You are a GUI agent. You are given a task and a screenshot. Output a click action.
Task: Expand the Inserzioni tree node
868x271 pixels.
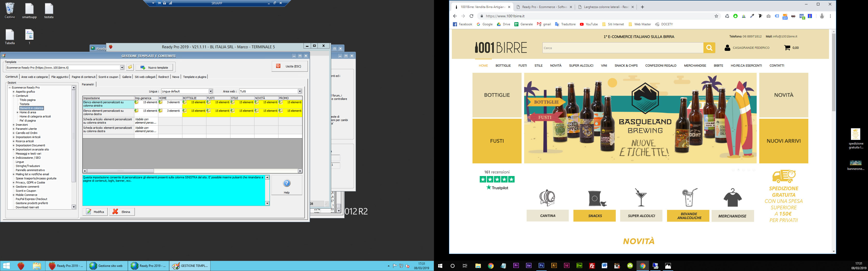13,125
